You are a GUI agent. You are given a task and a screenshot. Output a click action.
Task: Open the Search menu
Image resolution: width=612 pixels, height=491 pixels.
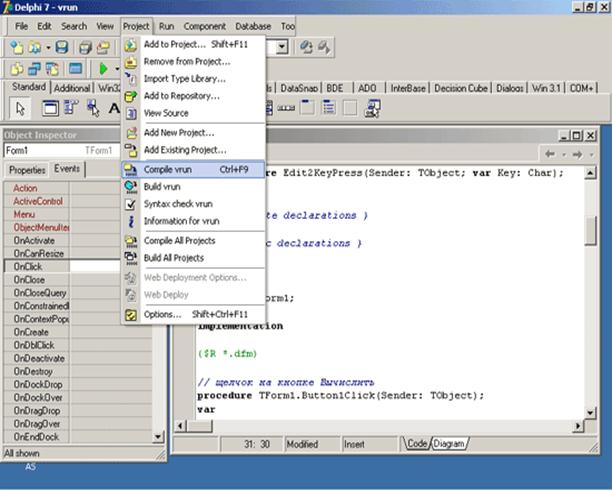coord(74,26)
